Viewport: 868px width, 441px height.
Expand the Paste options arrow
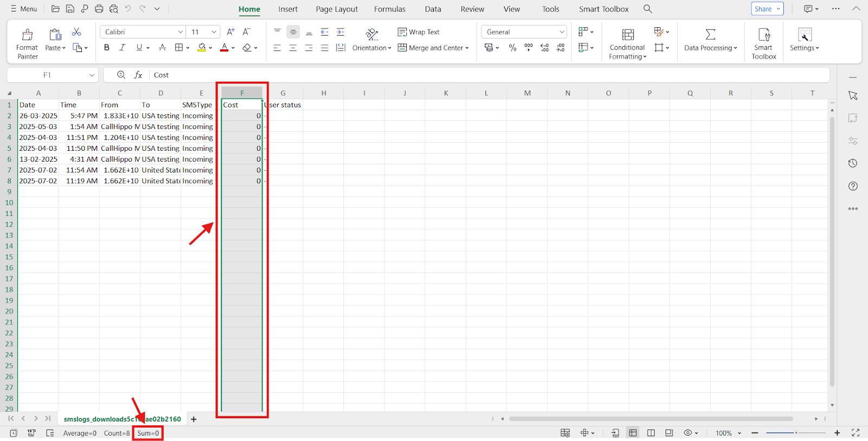[63, 48]
